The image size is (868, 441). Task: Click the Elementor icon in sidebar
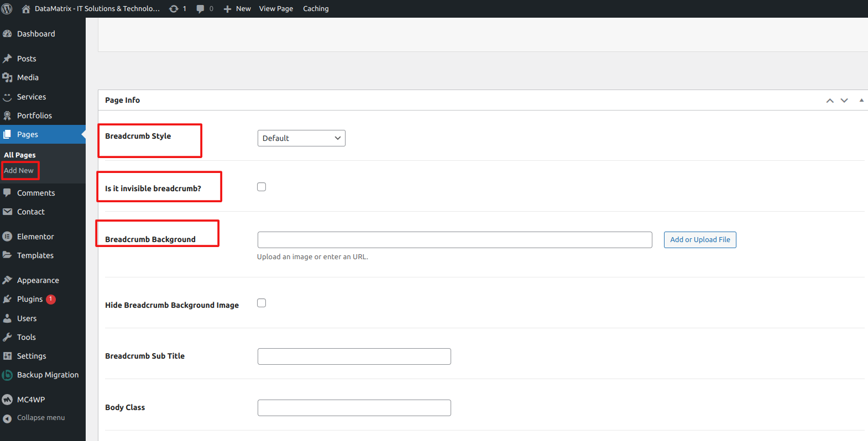point(7,237)
